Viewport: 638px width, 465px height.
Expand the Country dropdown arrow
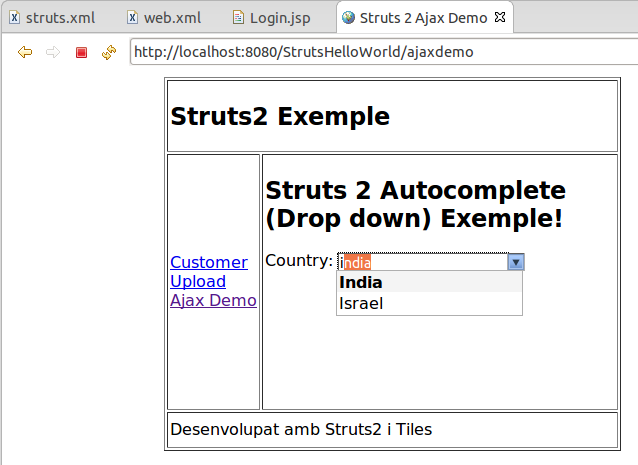pyautogui.click(x=516, y=262)
